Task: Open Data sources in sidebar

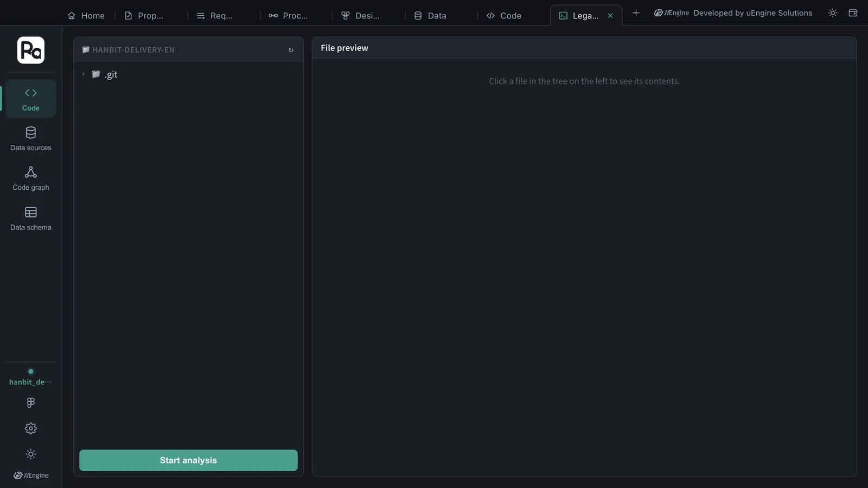Action: (31, 139)
